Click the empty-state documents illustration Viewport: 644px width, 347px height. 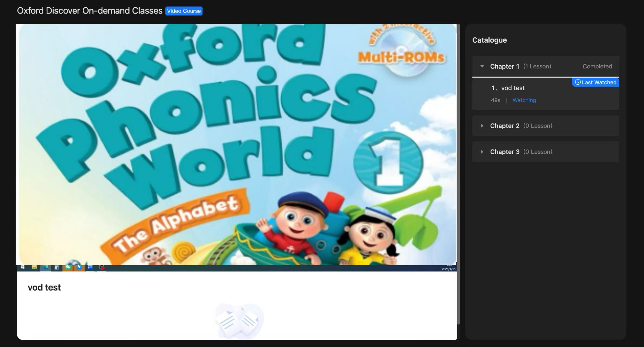(x=239, y=321)
